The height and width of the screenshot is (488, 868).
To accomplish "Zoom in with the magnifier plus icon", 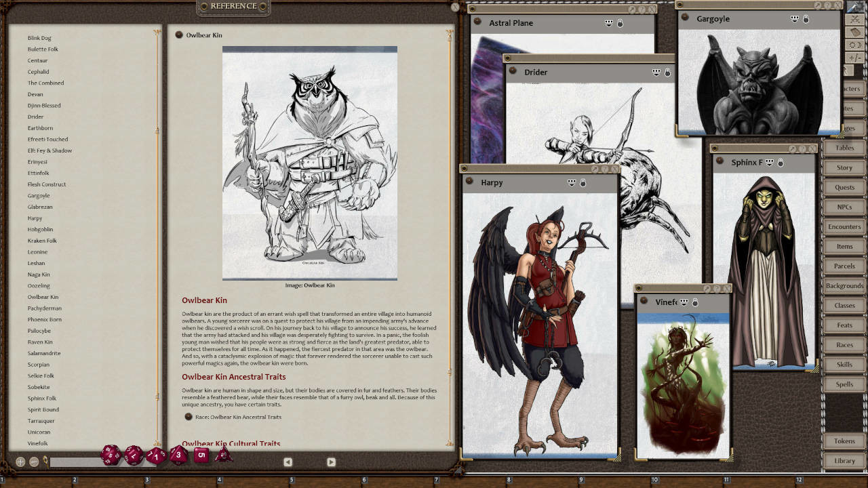I will (x=20, y=460).
